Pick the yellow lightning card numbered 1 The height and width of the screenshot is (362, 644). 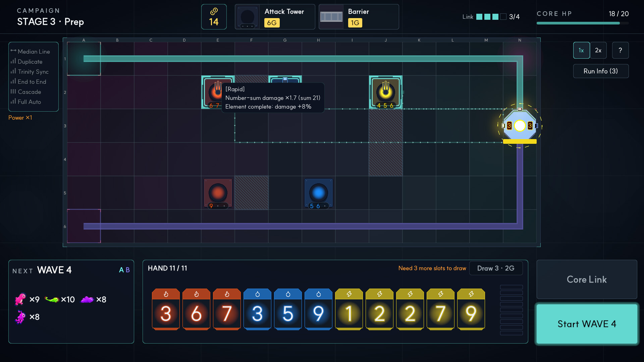click(349, 309)
